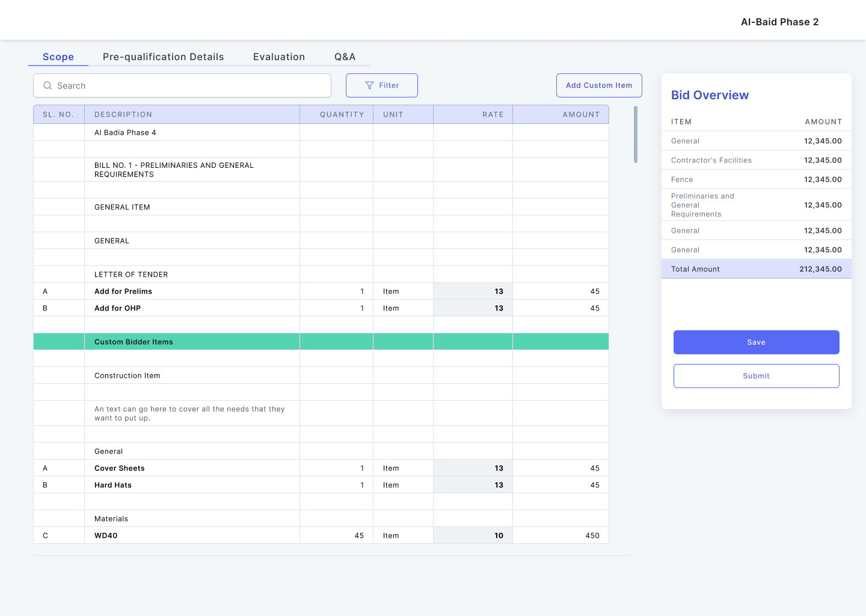The height and width of the screenshot is (616, 866).
Task: Click the Fence item in Bid Overview
Action: point(681,179)
